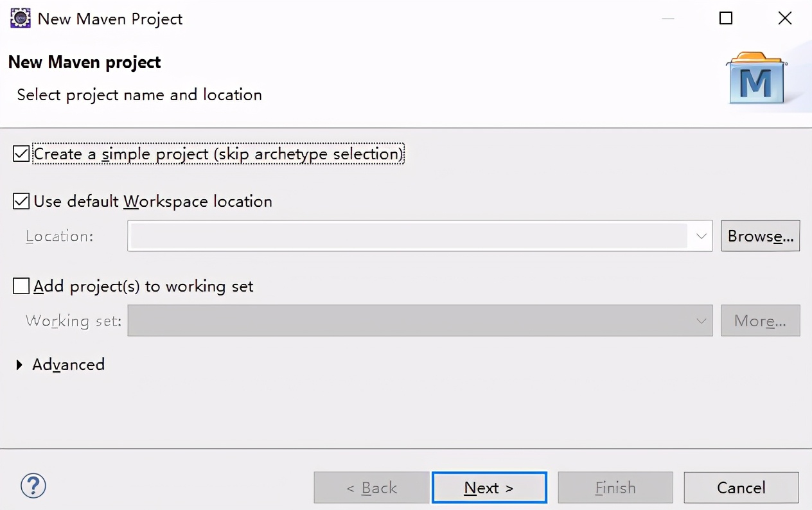Click the < Back button
Image resolution: width=812 pixels, height=510 pixels.
pos(371,488)
